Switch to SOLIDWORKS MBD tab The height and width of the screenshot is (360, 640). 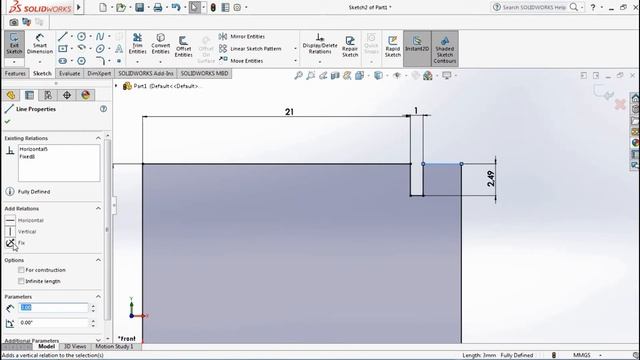click(204, 73)
